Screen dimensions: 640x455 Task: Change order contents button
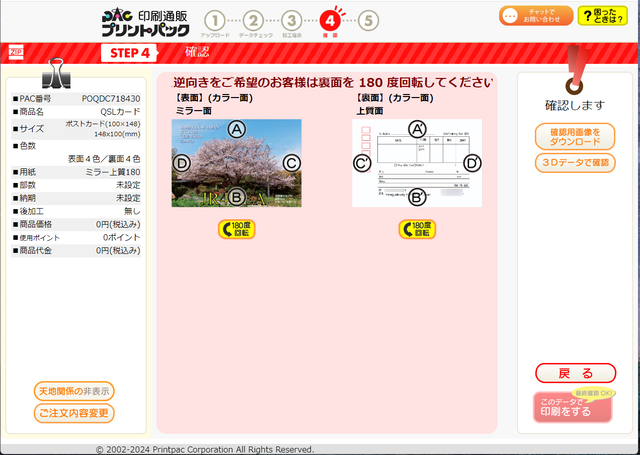pos(74,413)
